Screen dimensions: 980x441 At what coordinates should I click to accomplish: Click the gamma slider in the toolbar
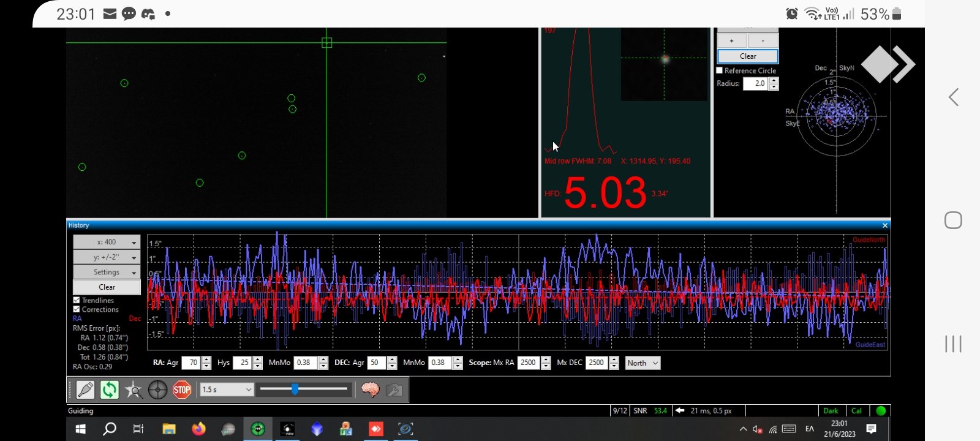tap(295, 390)
